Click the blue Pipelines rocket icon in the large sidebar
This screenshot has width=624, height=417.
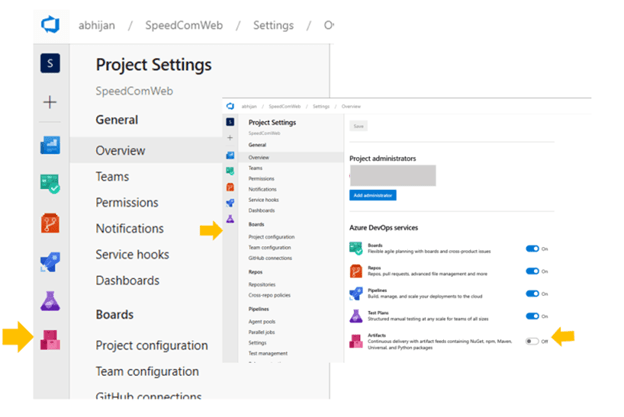click(50, 262)
